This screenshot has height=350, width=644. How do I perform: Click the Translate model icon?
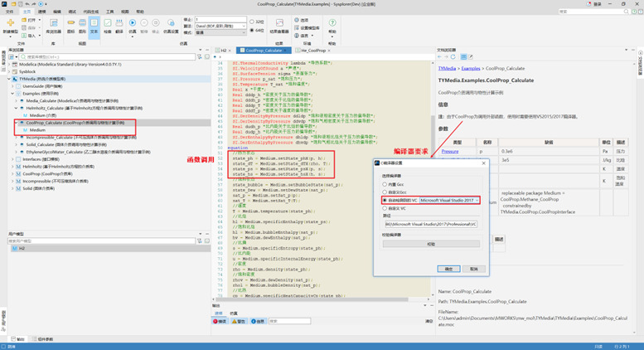tap(119, 23)
